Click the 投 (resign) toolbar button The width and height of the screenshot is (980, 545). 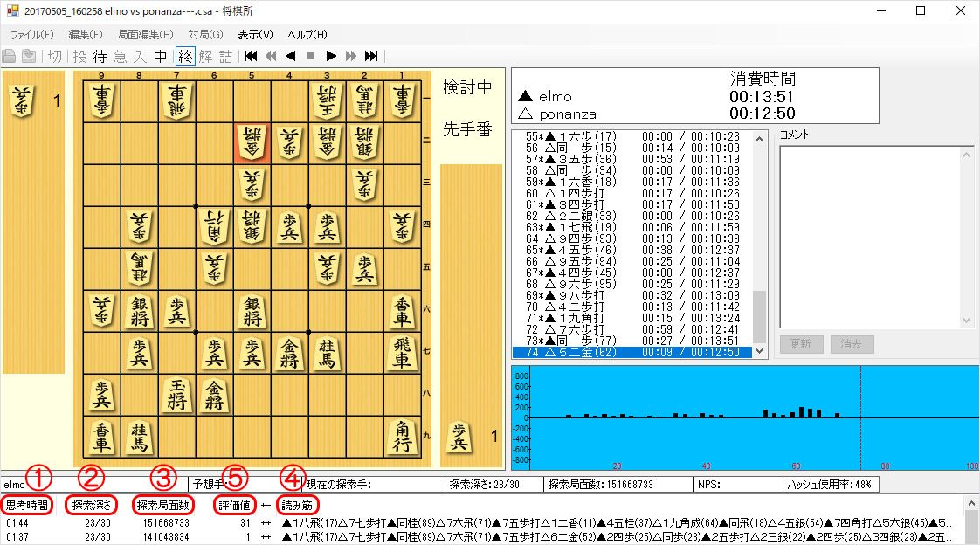80,56
